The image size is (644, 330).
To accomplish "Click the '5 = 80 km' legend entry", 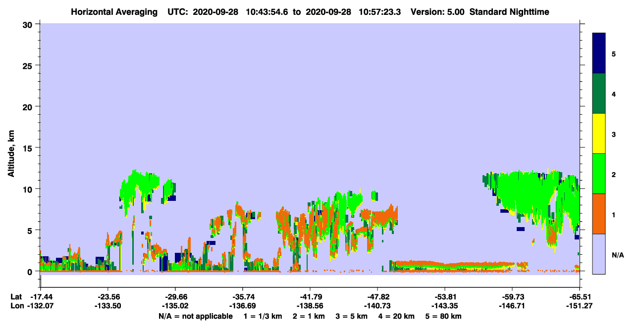I will point(444,316).
